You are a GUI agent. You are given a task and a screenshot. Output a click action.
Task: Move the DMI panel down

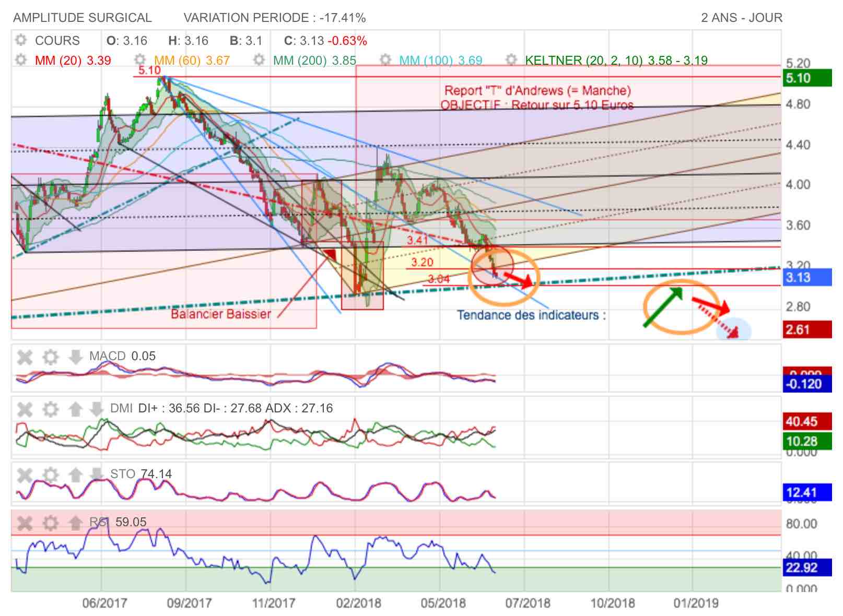(x=97, y=409)
